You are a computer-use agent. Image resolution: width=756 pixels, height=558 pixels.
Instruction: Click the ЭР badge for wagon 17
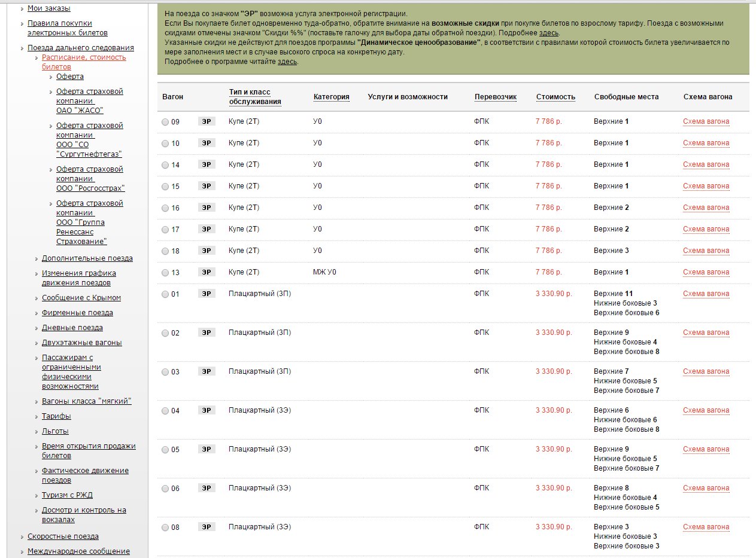pyautogui.click(x=207, y=229)
